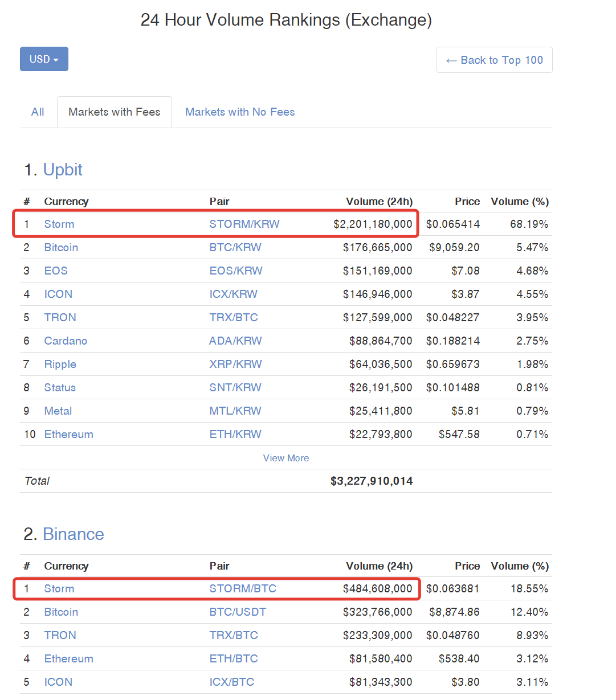Open the STORM/BTC pair on Binance
The height and width of the screenshot is (700, 616).
click(x=243, y=589)
